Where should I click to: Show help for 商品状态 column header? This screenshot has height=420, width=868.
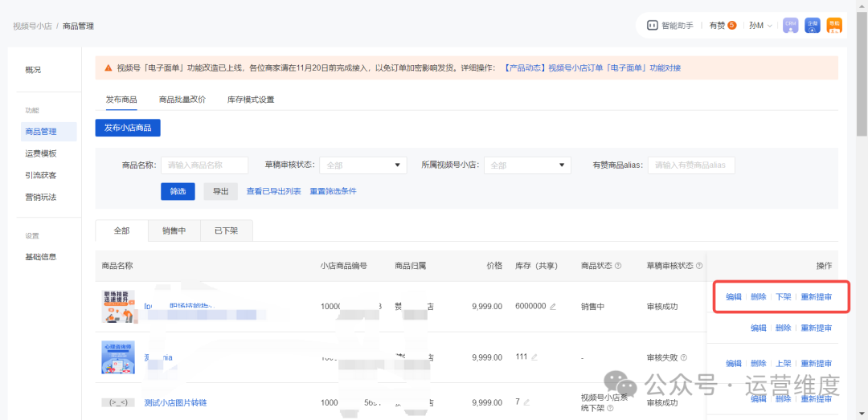[618, 266]
